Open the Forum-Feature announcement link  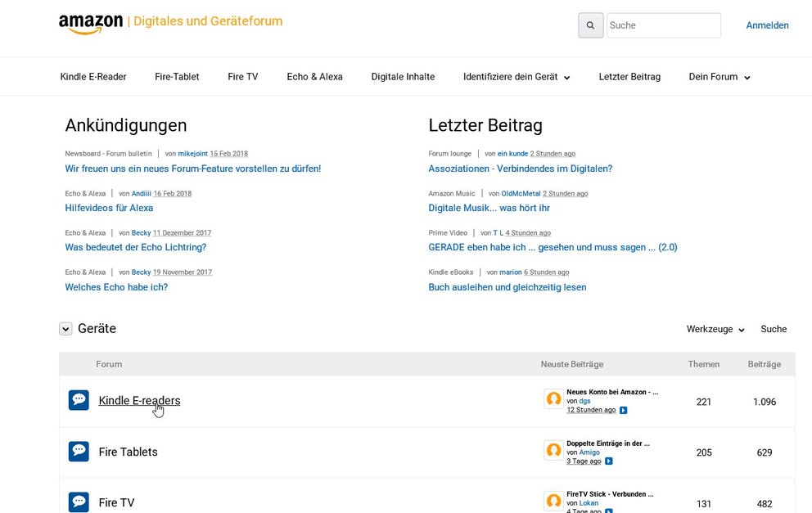pyautogui.click(x=193, y=168)
